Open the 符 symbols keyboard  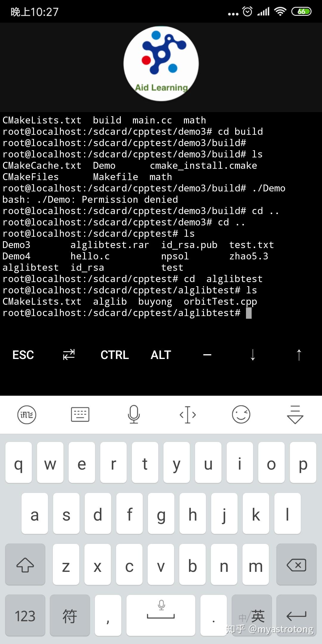pyautogui.click(x=70, y=616)
